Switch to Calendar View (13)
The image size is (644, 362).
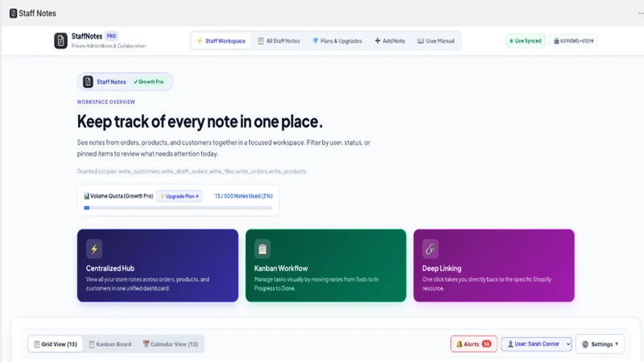[x=171, y=344]
